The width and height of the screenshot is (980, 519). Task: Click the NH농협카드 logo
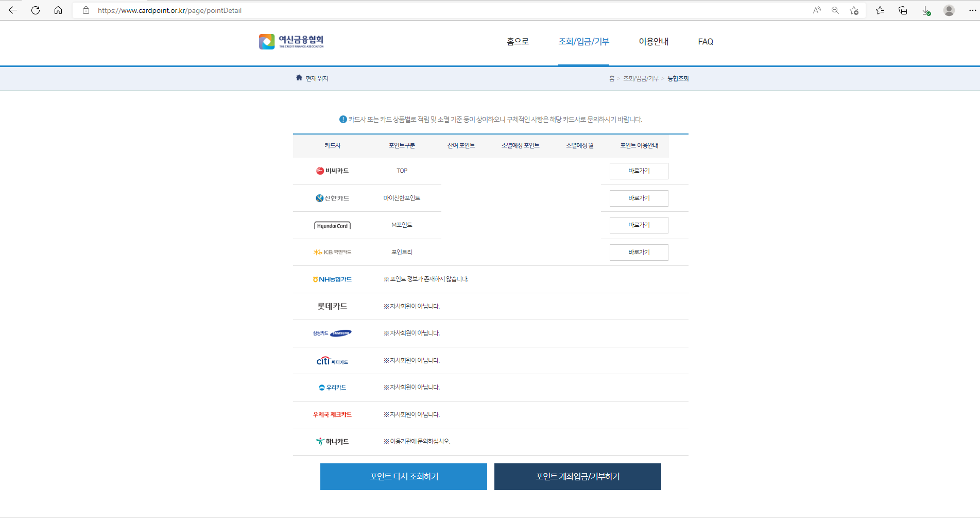(332, 279)
